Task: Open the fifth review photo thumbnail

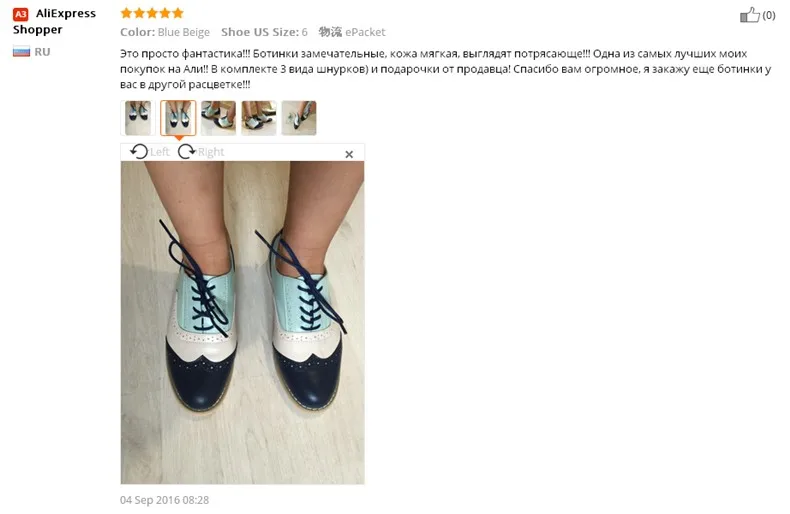Action: coord(299,118)
